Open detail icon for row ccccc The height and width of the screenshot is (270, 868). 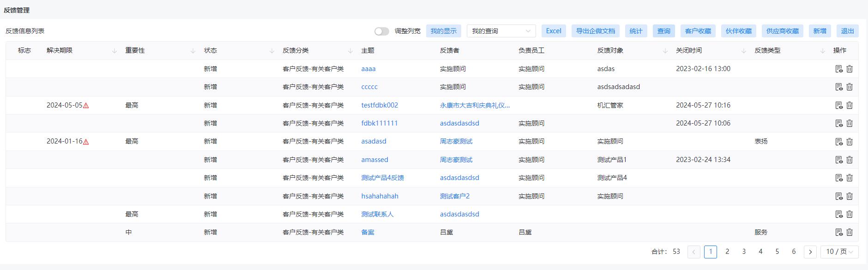(x=839, y=87)
